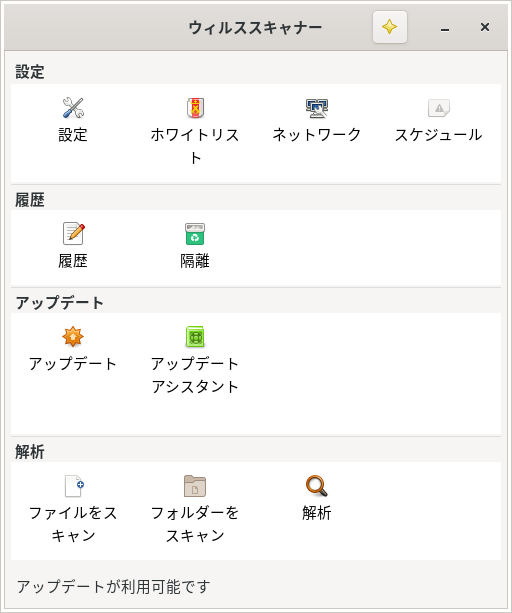Click the 履歴 section header

(30, 200)
